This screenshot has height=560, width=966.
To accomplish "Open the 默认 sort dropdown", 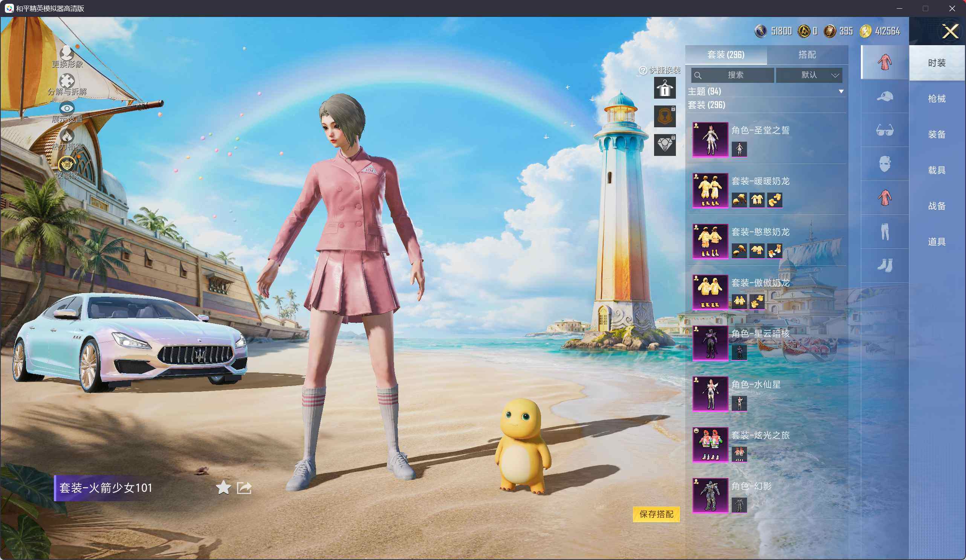I will pos(809,75).
